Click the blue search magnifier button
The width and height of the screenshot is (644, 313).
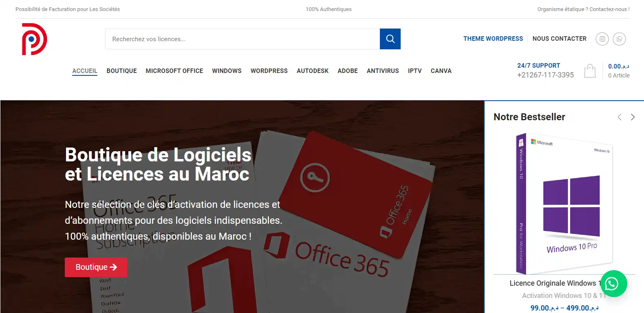click(x=390, y=39)
